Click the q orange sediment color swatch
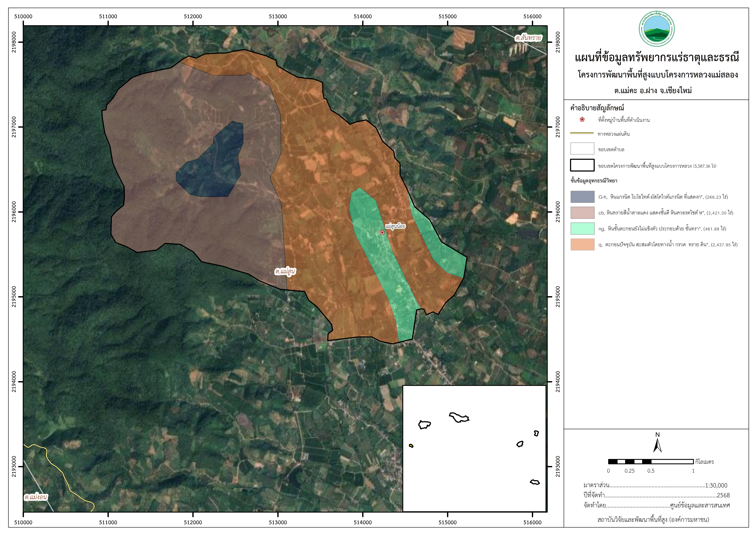 [582, 244]
